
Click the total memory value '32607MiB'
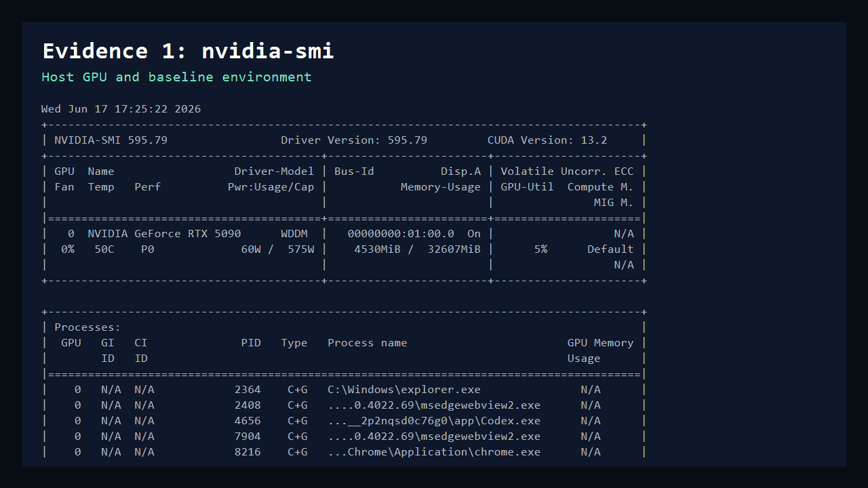(454, 249)
